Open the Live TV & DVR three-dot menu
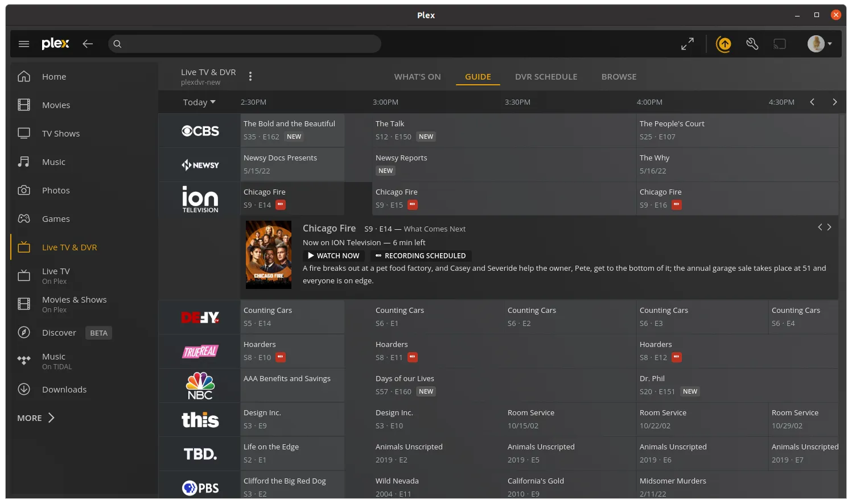Image resolution: width=852 pixels, height=504 pixels. [x=250, y=76]
